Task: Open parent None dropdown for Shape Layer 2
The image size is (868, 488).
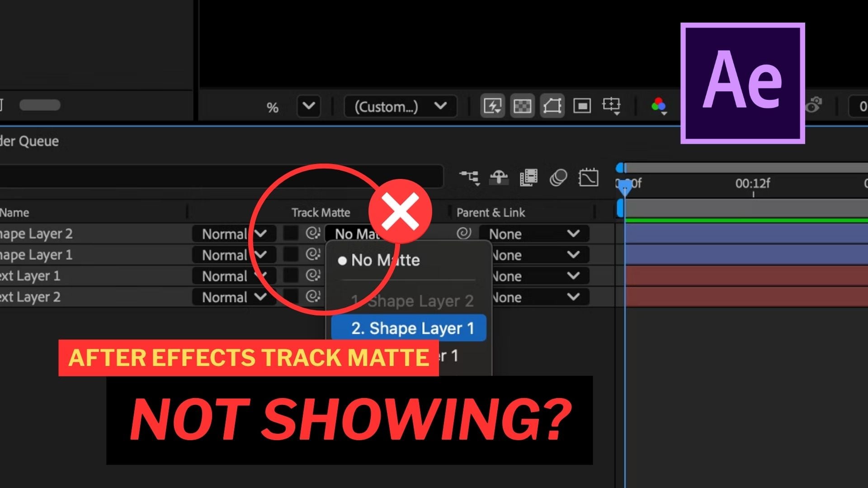Action: pyautogui.click(x=534, y=234)
